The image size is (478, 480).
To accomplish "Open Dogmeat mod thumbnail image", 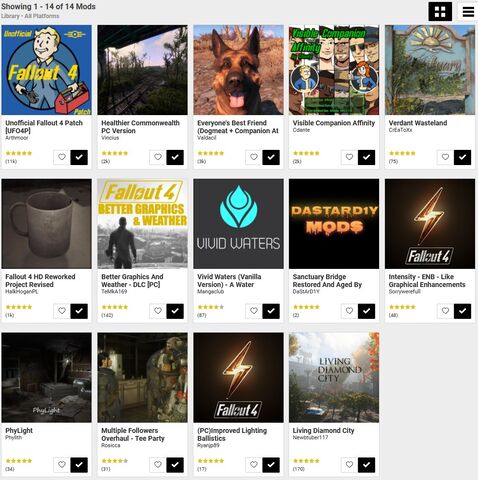I will pyautogui.click(x=238, y=70).
